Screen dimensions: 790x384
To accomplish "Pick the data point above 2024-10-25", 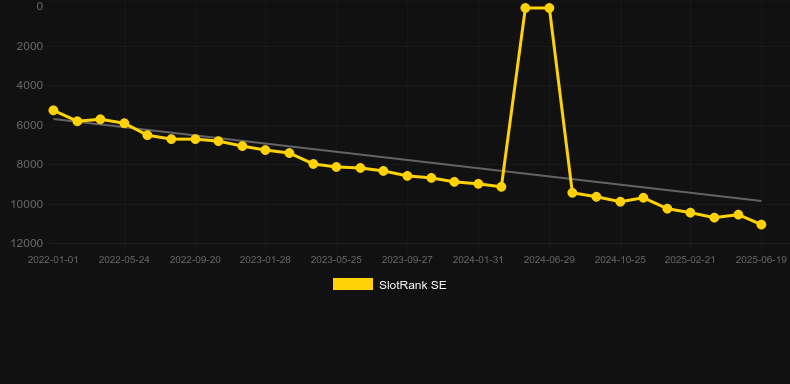I will [620, 202].
